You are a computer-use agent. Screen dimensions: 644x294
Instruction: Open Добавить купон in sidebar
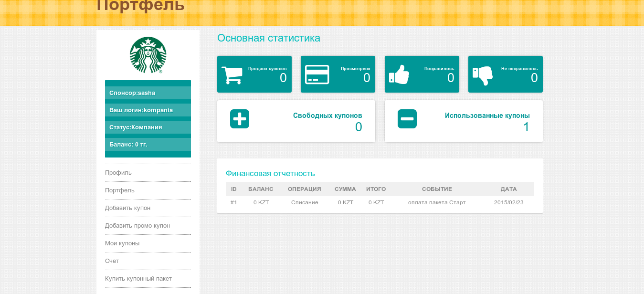click(x=128, y=208)
